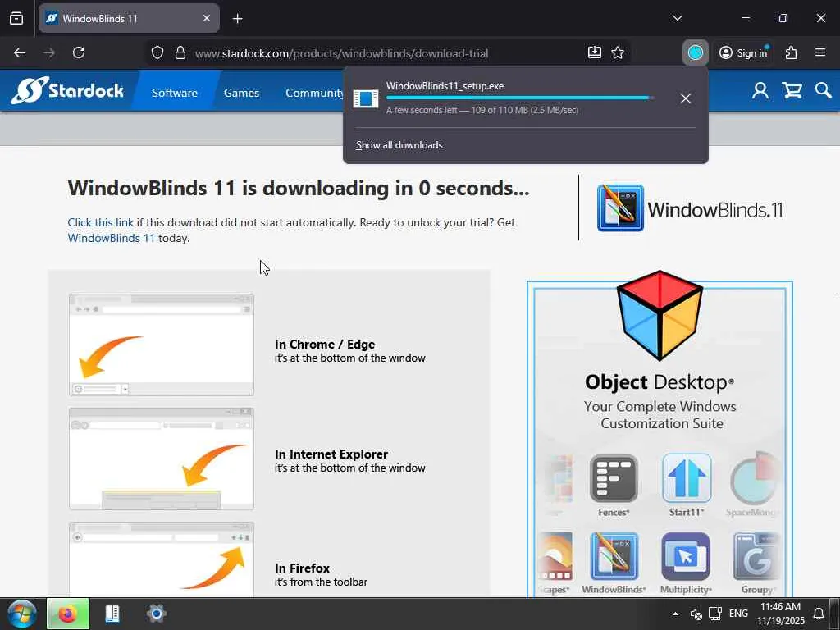Click the WindowBlinds.11 product logo
This screenshot has height=630, width=840.
690,208
